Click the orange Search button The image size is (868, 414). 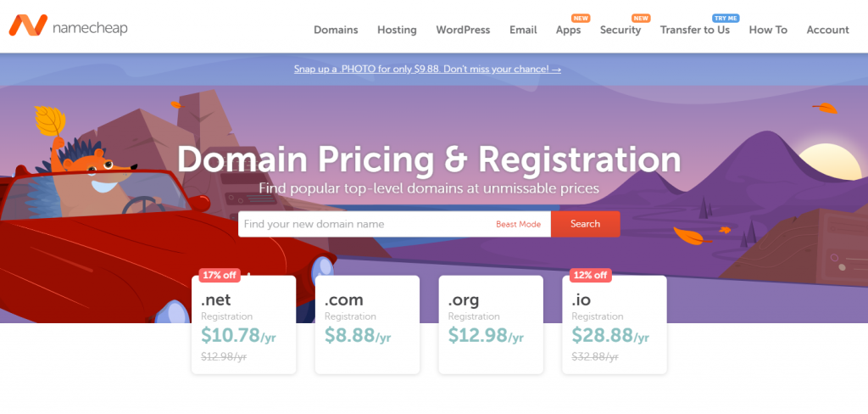click(x=585, y=224)
